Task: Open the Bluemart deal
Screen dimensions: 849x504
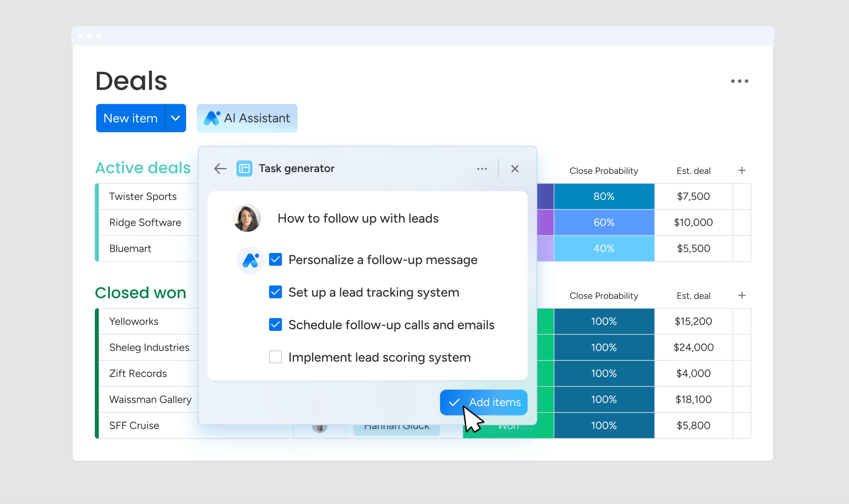Action: [130, 248]
